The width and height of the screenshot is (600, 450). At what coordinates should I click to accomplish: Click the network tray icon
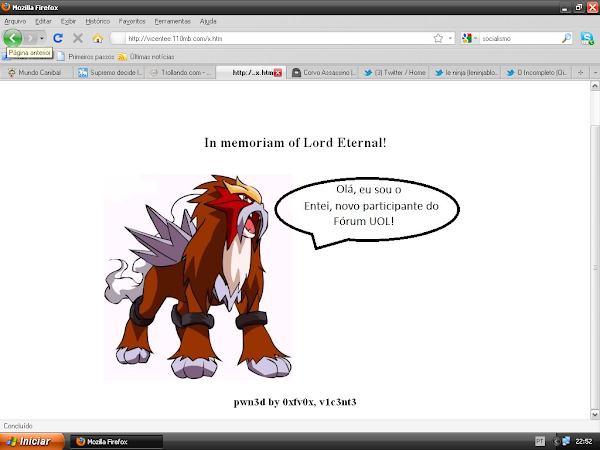566,441
